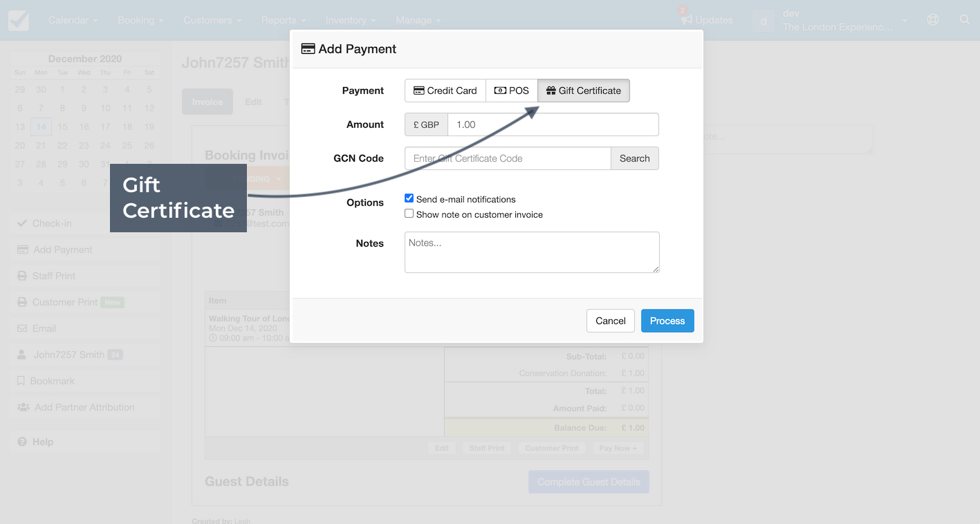Open the Manage menu
The image size is (980, 524).
click(x=418, y=20)
